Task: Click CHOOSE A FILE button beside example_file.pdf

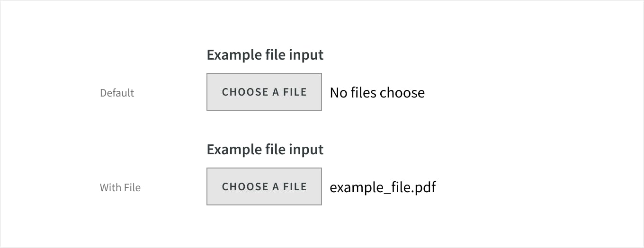Action: [x=264, y=186]
